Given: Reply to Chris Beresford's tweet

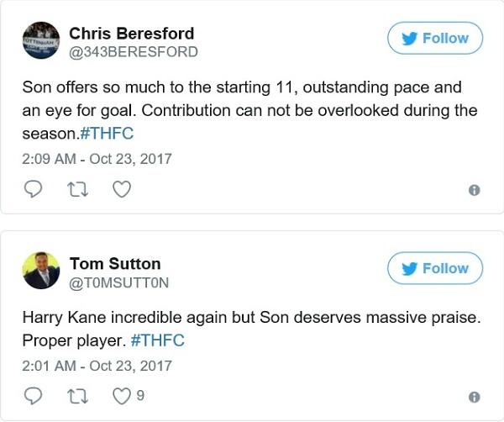Looking at the screenshot, I should pyautogui.click(x=34, y=190).
